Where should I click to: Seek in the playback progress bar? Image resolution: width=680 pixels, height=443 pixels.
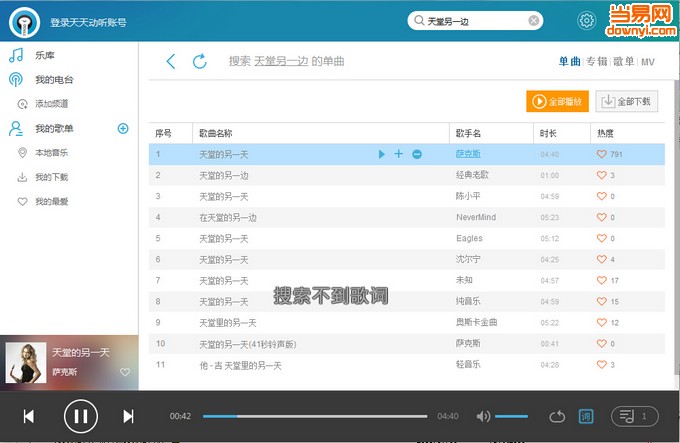point(315,417)
